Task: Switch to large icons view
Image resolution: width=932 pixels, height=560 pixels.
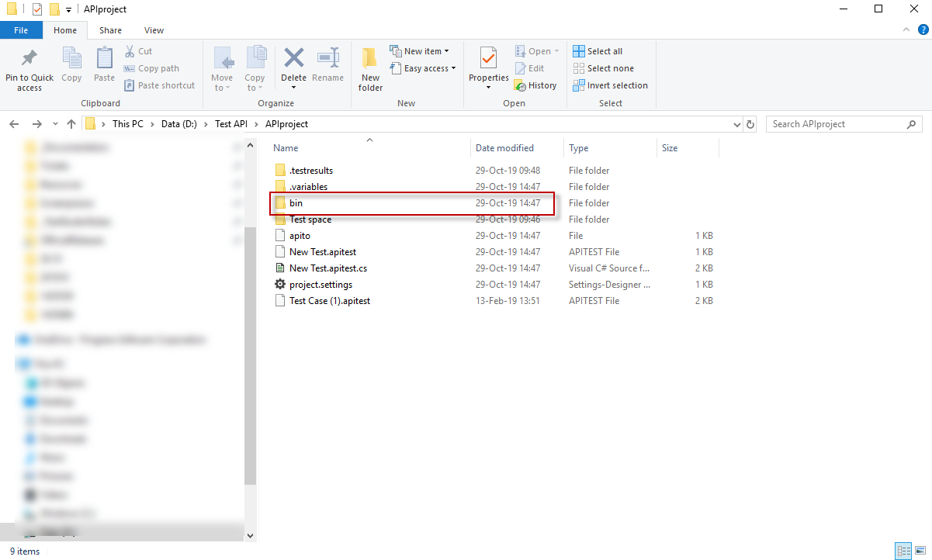Action: [x=920, y=551]
